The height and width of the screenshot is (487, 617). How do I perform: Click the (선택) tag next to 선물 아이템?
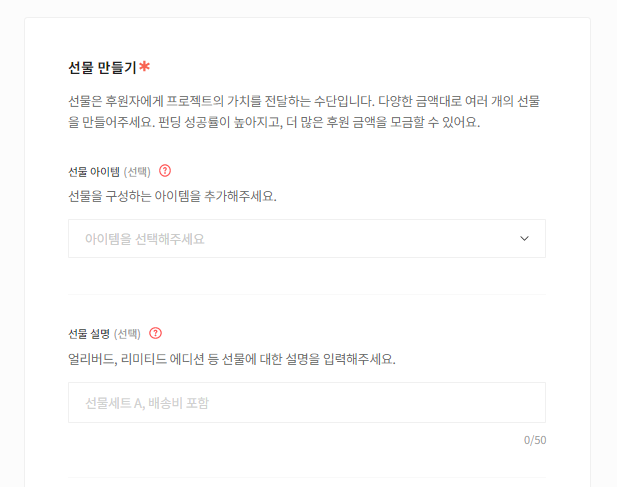(137, 172)
